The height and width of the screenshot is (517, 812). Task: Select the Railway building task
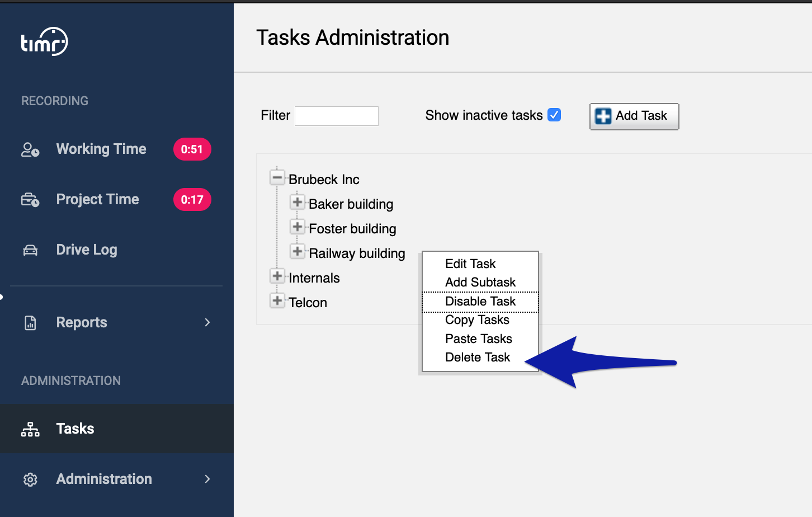[x=357, y=253]
